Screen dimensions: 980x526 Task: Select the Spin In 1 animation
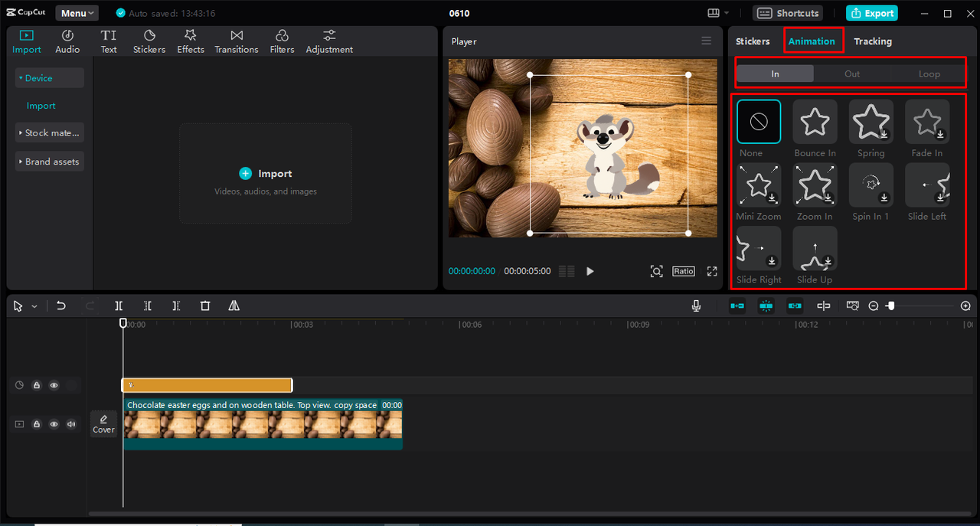click(x=871, y=185)
